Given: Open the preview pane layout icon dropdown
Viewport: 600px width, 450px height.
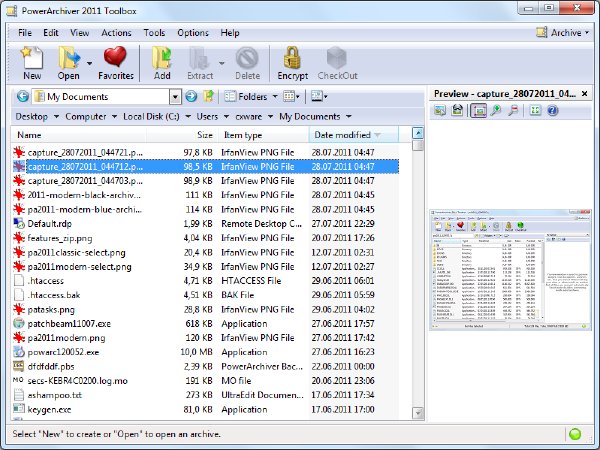Looking at the screenshot, I should pyautogui.click(x=319, y=96).
